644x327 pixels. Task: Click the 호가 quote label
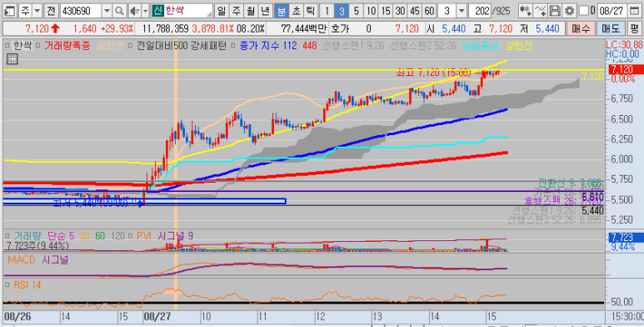340,29
